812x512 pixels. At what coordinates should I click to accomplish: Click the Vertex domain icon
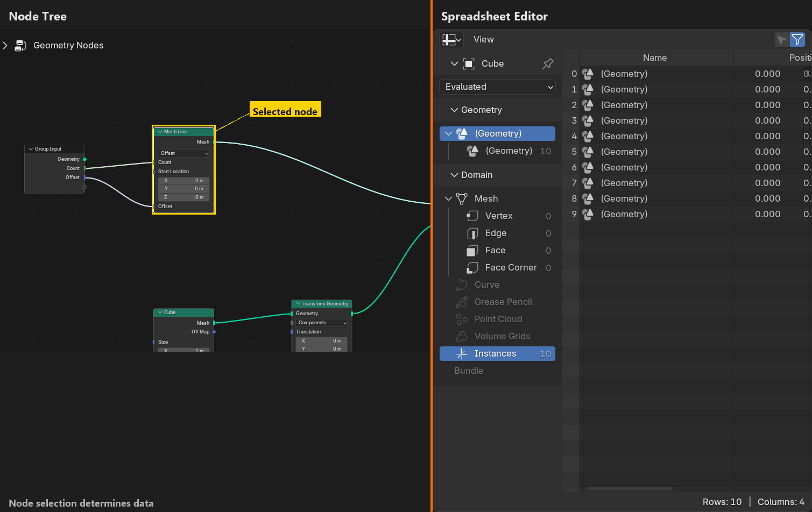tap(472, 216)
